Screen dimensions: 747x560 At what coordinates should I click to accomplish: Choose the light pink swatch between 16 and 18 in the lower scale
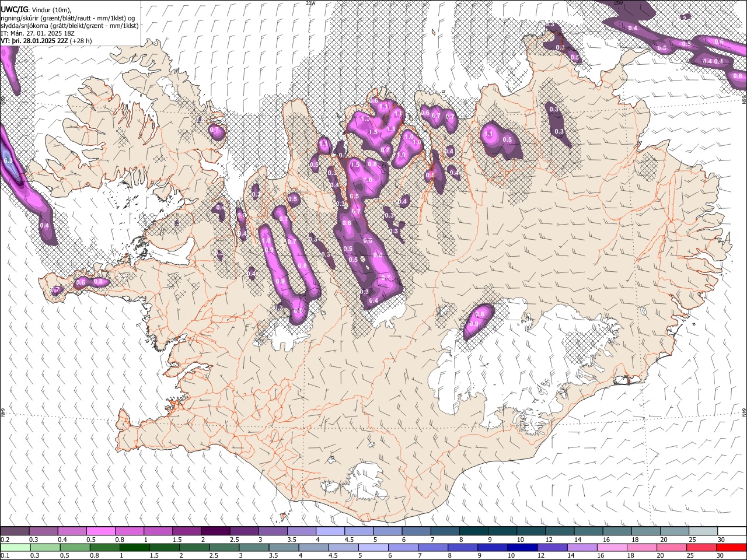pyautogui.click(x=612, y=548)
